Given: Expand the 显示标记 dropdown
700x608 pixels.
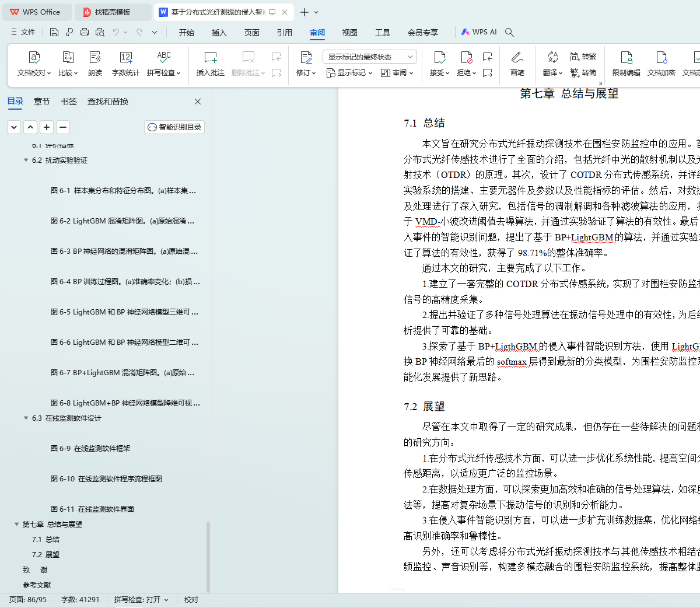Looking at the screenshot, I should (349, 73).
